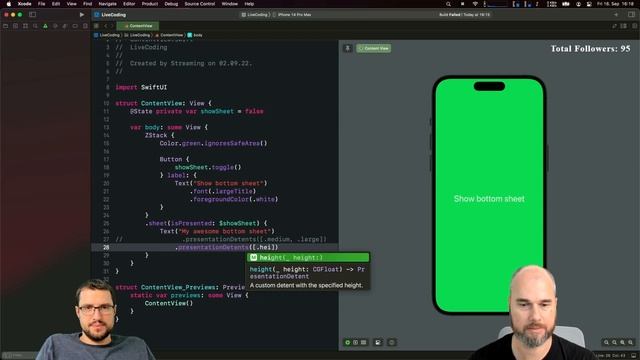Click line 28 .presentationDetents([.hei]) code
The height and width of the screenshot is (360, 640).
(227, 247)
